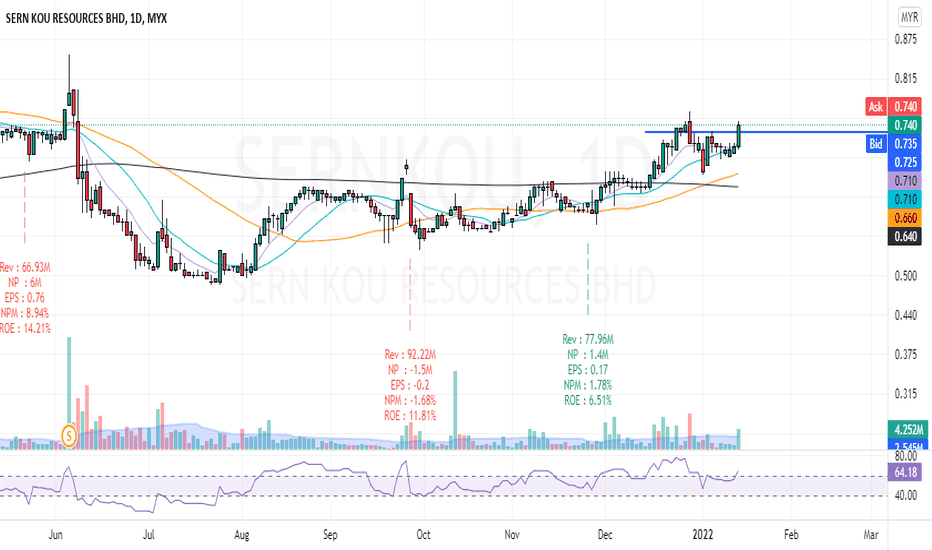932x550 pixels.
Task: Click the 0.375 price scale value
Action: pyautogui.click(x=906, y=354)
